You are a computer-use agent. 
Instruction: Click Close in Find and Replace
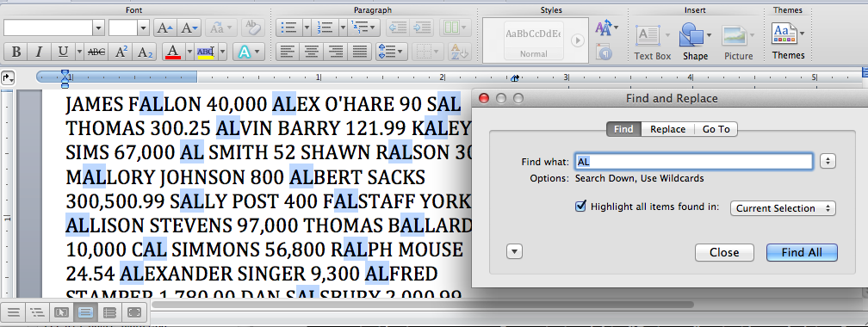[x=724, y=252]
